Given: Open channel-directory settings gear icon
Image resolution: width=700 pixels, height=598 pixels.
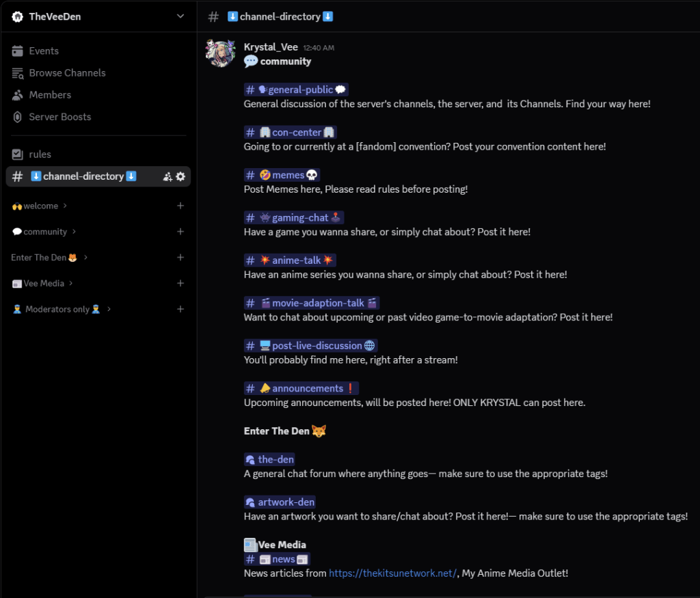Looking at the screenshot, I should tap(180, 176).
